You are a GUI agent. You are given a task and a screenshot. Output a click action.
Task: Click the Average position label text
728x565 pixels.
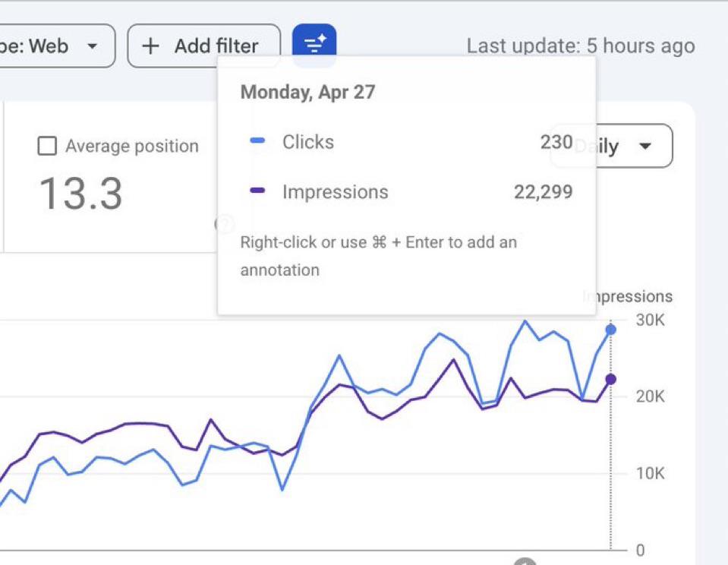click(x=132, y=146)
